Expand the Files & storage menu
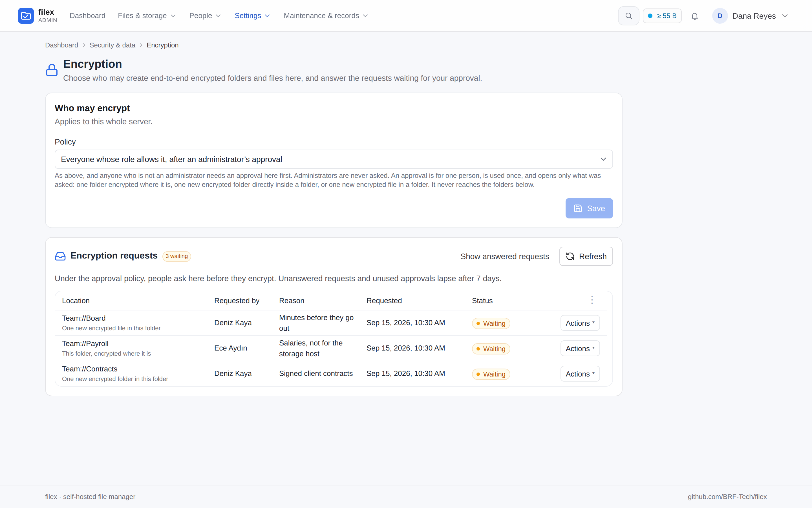This screenshot has width=812, height=508. [x=147, y=16]
